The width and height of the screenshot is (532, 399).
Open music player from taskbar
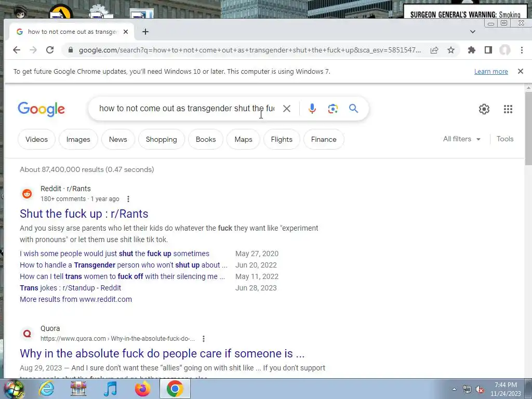(110, 389)
